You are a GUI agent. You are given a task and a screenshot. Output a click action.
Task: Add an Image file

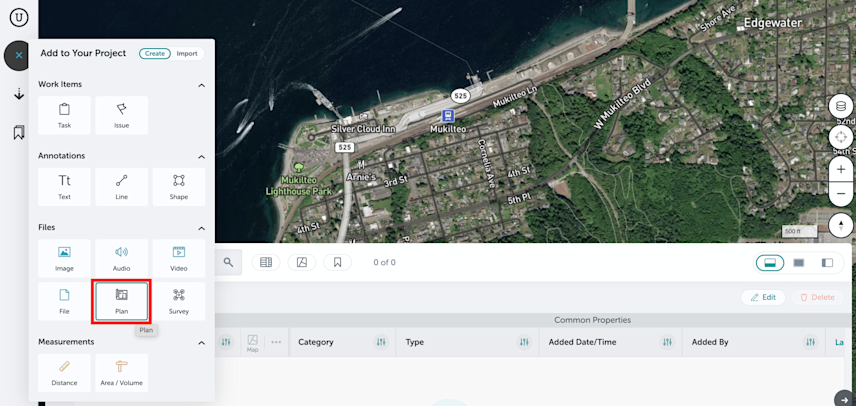(x=64, y=258)
